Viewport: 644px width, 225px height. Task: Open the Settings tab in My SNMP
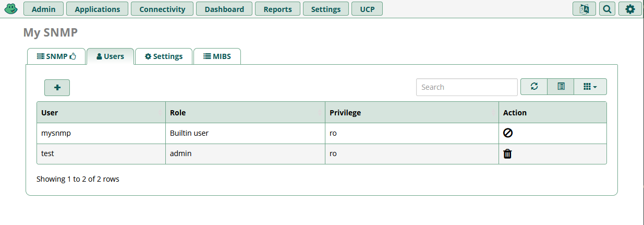pos(164,56)
